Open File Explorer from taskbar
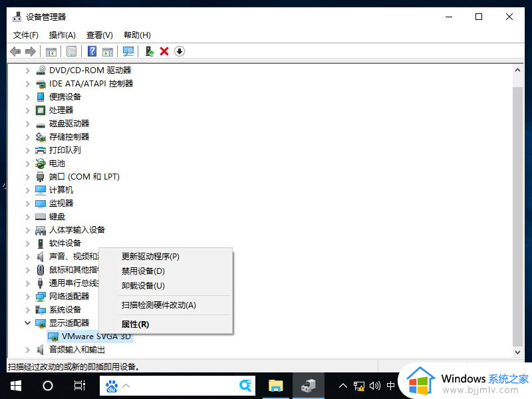This screenshot has width=532, height=399. click(276, 386)
